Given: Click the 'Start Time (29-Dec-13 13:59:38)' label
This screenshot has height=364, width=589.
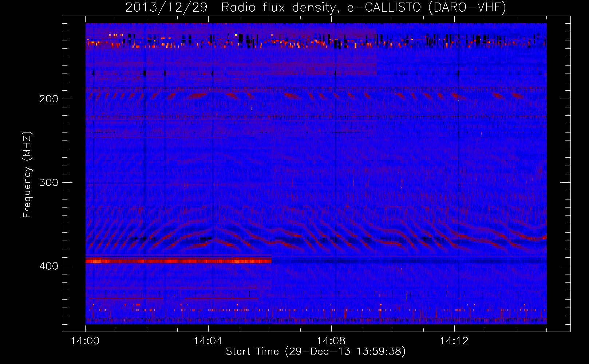Looking at the screenshot, I should pyautogui.click(x=316, y=352).
